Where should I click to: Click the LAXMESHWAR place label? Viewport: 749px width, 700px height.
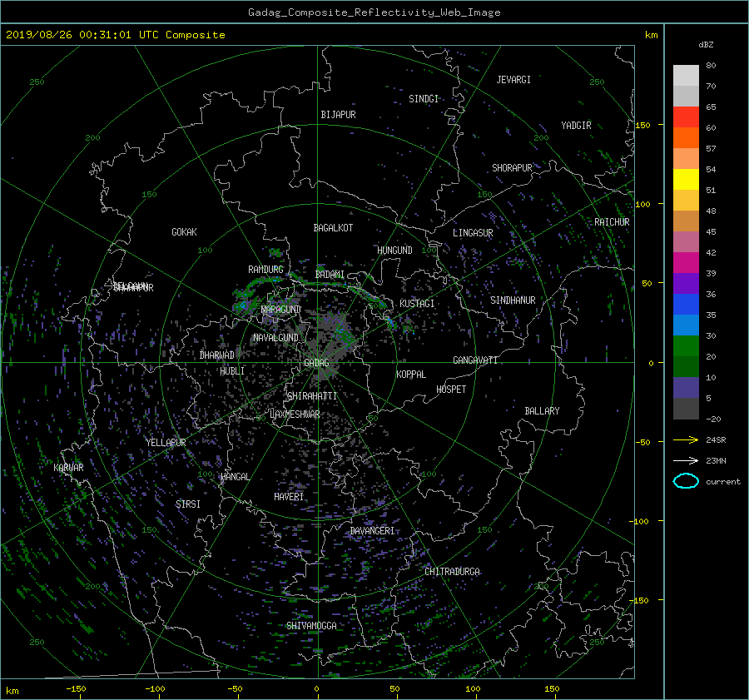[295, 415]
